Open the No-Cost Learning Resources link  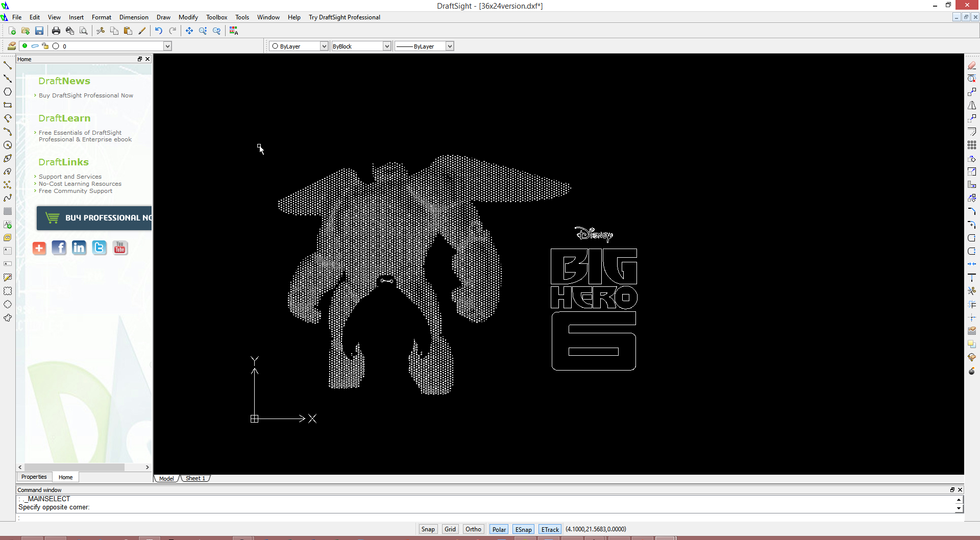tap(80, 184)
